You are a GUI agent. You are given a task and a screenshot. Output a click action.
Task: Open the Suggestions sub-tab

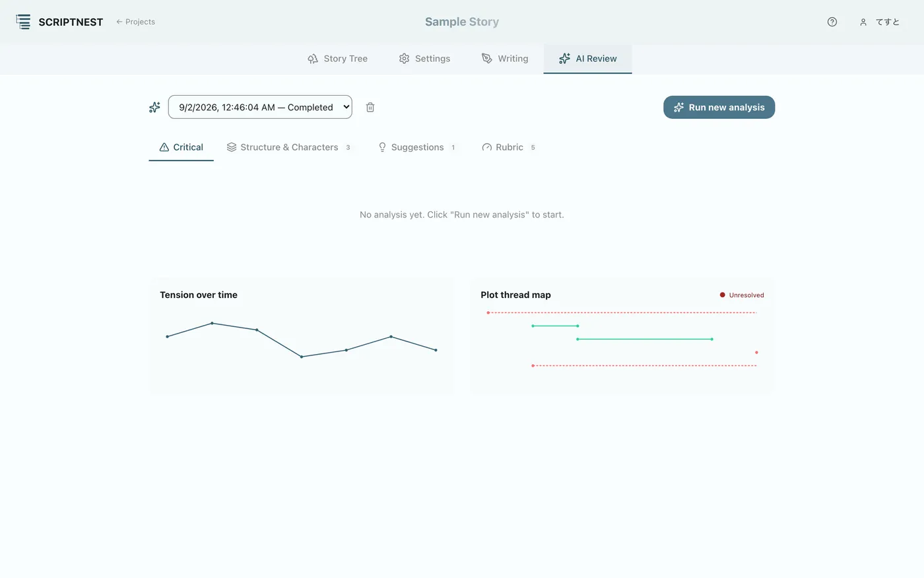pyautogui.click(x=416, y=147)
